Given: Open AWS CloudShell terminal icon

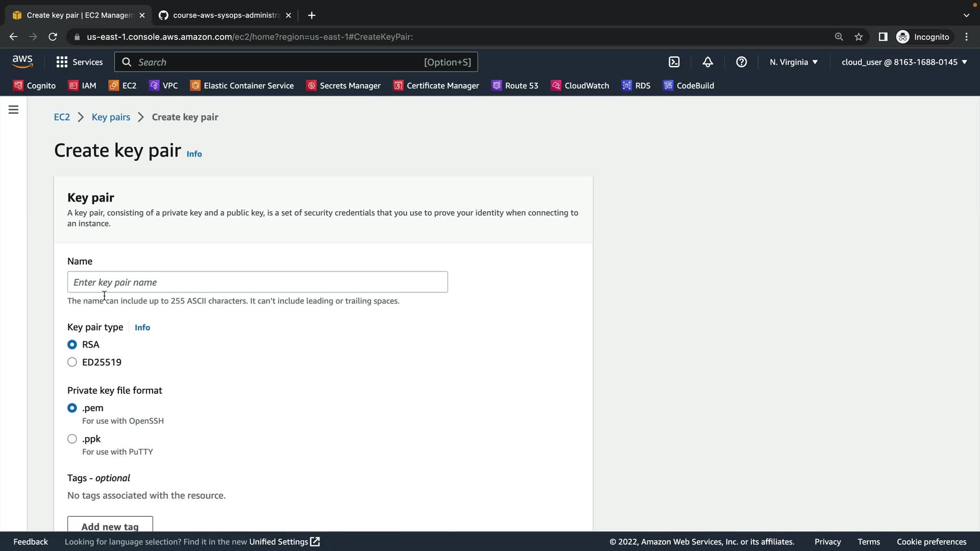Looking at the screenshot, I should pyautogui.click(x=674, y=62).
